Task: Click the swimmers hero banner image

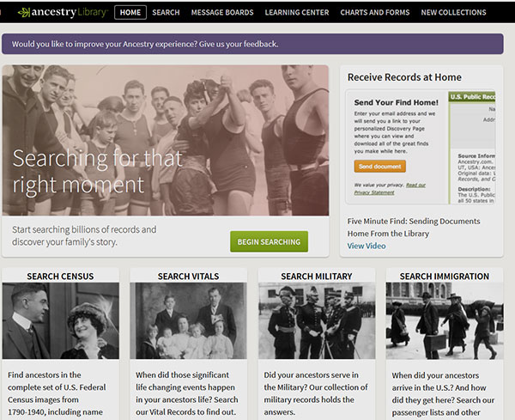Action: tap(166, 140)
